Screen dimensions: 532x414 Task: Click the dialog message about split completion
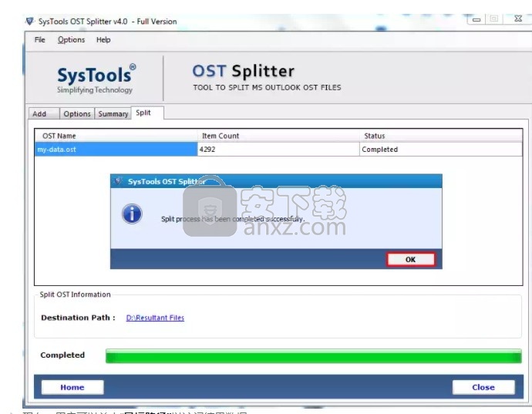233,219
